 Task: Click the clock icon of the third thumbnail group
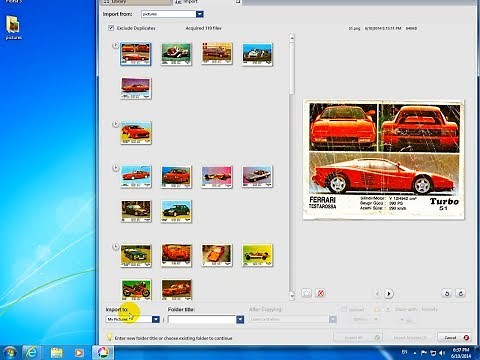click(115, 168)
